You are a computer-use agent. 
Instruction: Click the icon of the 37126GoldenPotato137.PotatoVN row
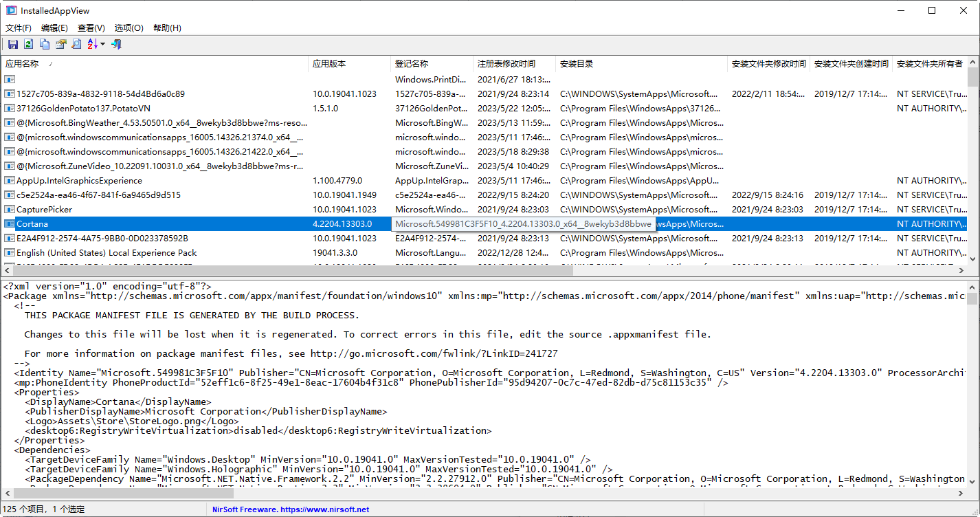[10, 109]
